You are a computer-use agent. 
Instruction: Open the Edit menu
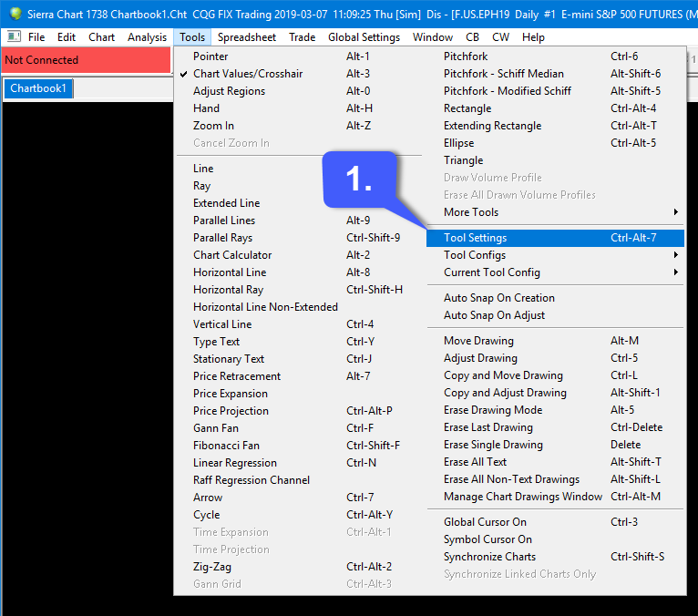(x=67, y=37)
